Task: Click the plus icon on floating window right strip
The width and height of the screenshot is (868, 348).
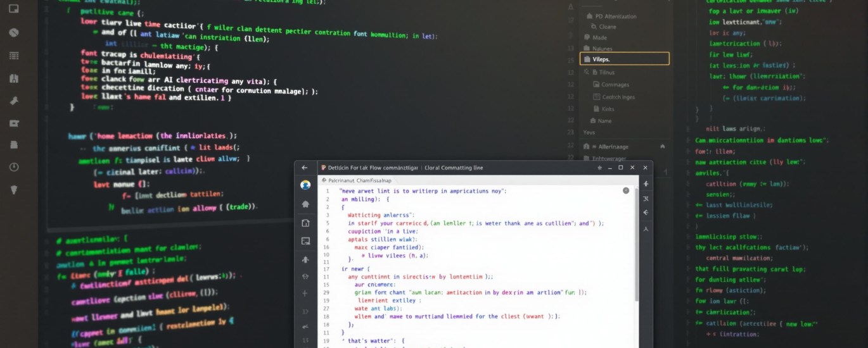Action: [x=646, y=183]
